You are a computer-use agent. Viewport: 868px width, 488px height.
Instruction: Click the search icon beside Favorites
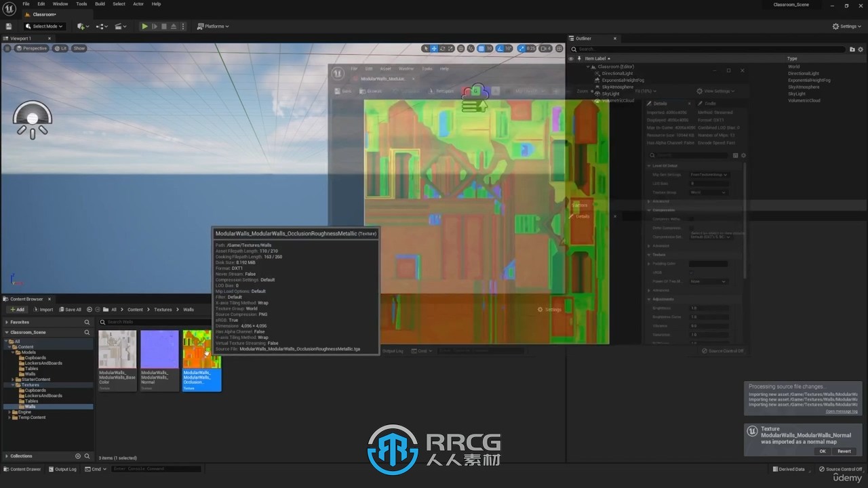[87, 322]
